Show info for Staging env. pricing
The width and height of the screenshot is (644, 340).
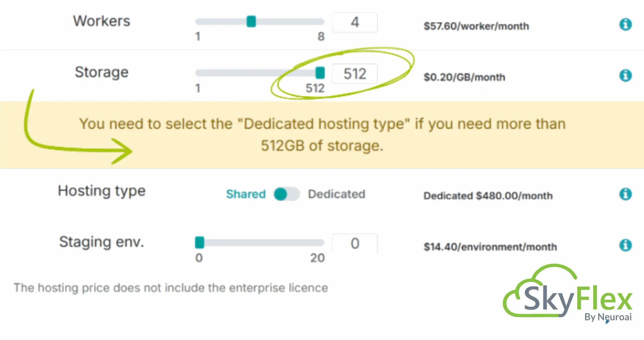[x=625, y=245]
